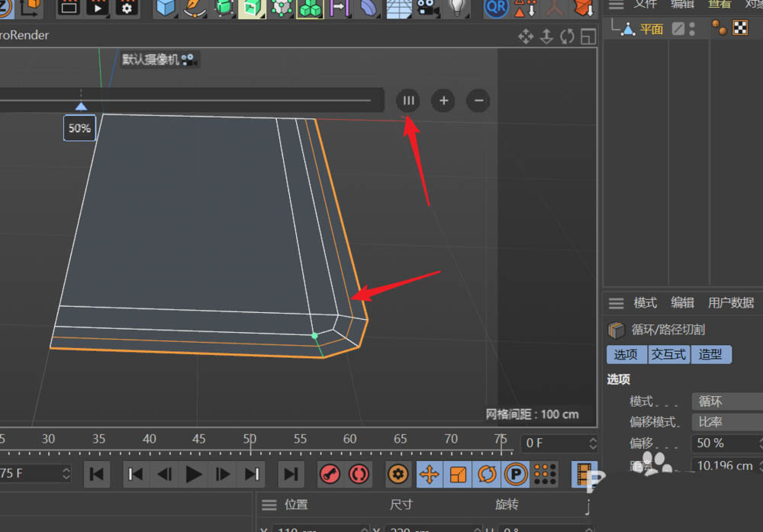Toggle parameter (P) keyframe recording
The height and width of the screenshot is (532, 763).
[516, 474]
